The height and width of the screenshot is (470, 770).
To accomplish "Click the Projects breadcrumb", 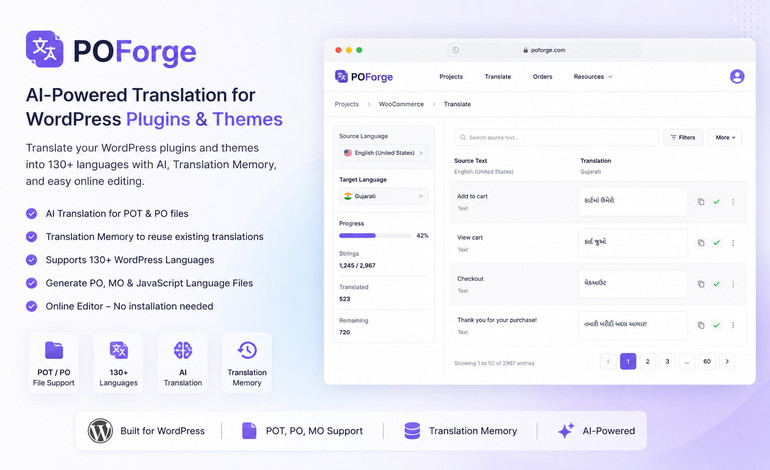I will point(347,104).
